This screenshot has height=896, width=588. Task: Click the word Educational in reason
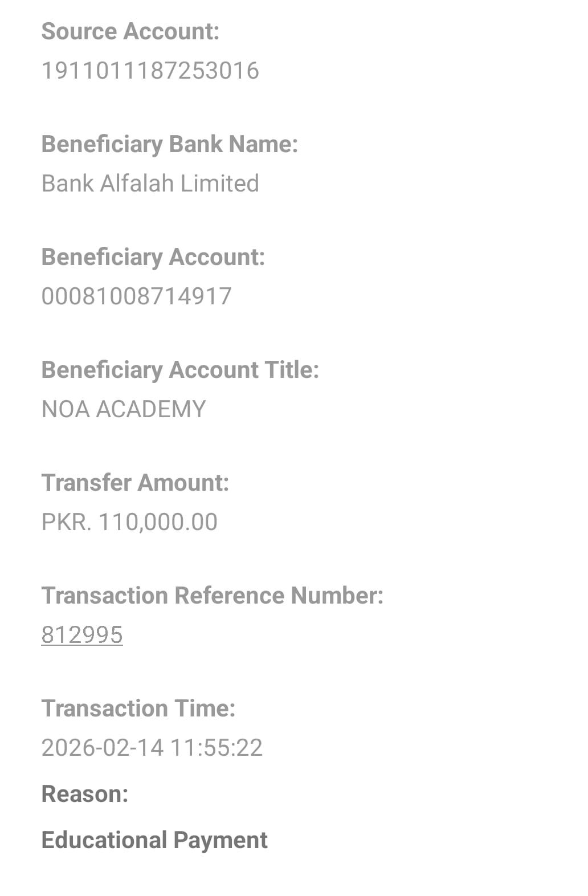[x=104, y=840]
